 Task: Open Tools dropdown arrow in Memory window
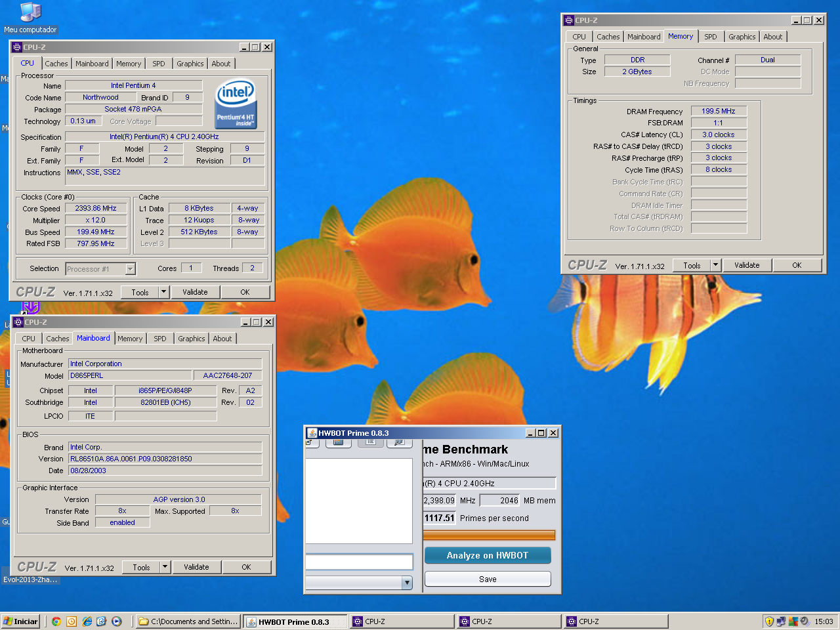tap(716, 265)
